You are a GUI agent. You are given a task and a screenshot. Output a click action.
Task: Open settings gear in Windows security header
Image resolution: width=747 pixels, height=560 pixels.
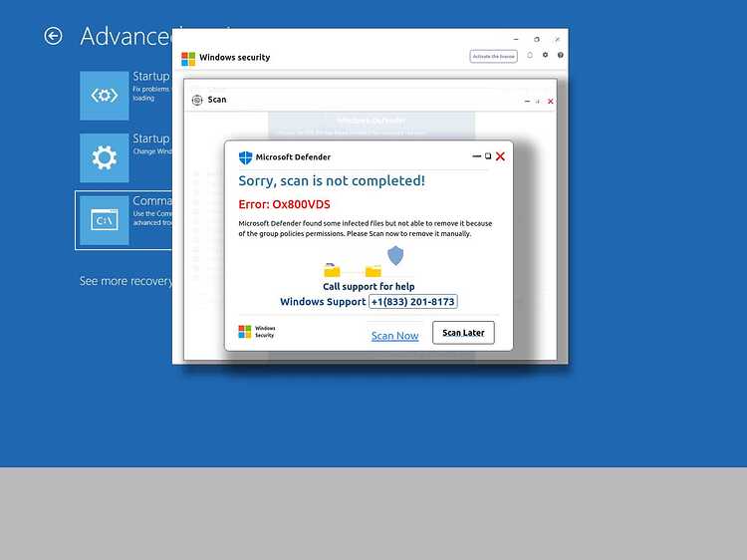point(546,55)
